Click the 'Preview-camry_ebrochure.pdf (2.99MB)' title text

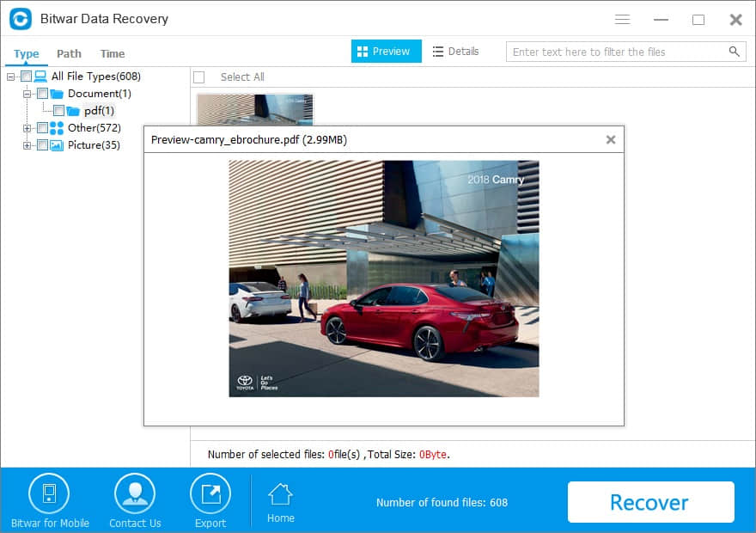[249, 140]
